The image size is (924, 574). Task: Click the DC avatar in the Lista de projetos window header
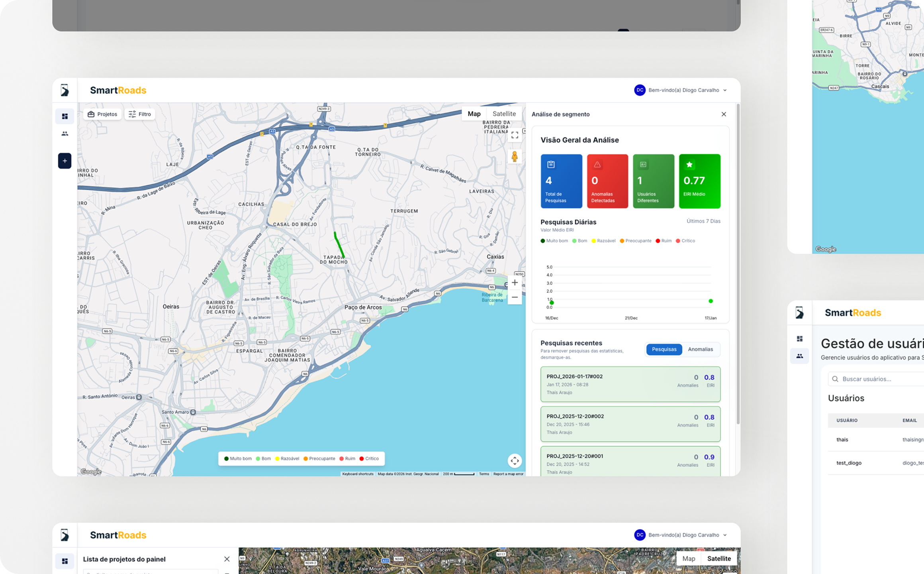640,535
